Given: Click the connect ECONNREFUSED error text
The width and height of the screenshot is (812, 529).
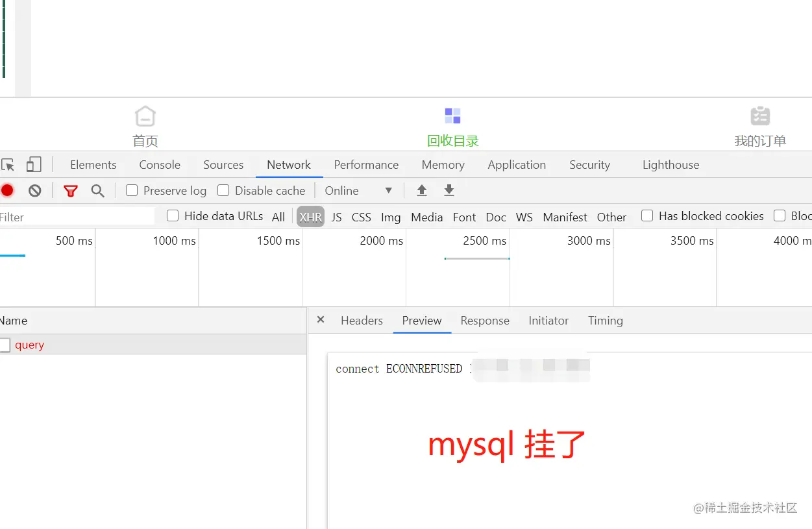Looking at the screenshot, I should [399, 369].
